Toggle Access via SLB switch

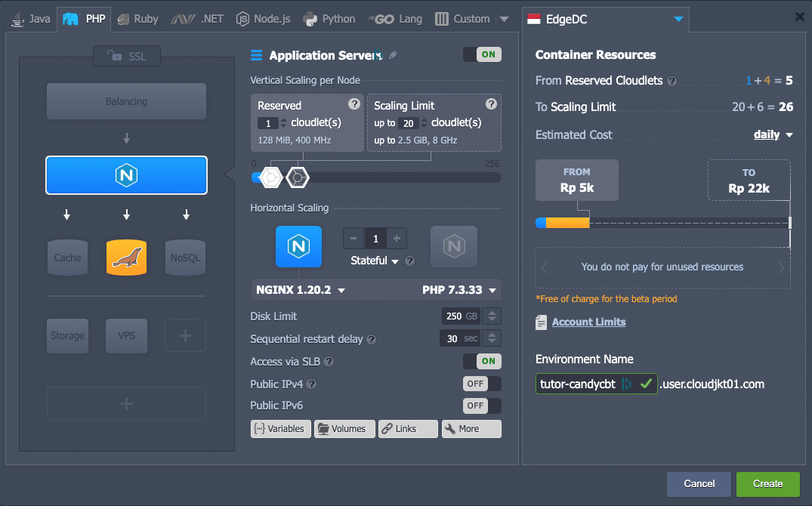click(x=482, y=361)
